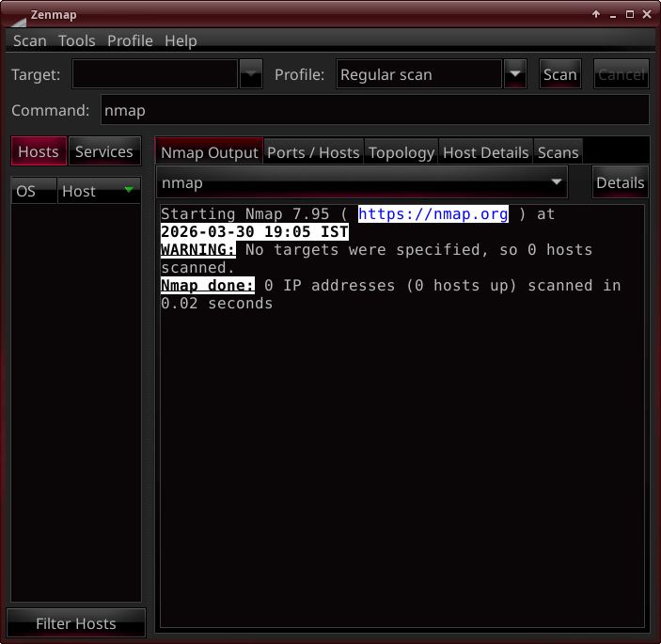Screen dimensions: 661x644
Task: Open the Scan menu
Action: tap(29, 40)
